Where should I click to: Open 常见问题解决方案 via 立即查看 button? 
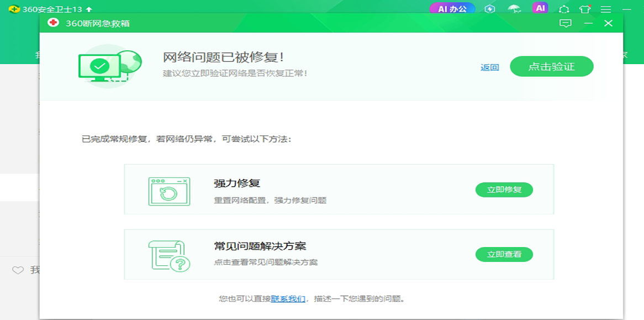504,254
